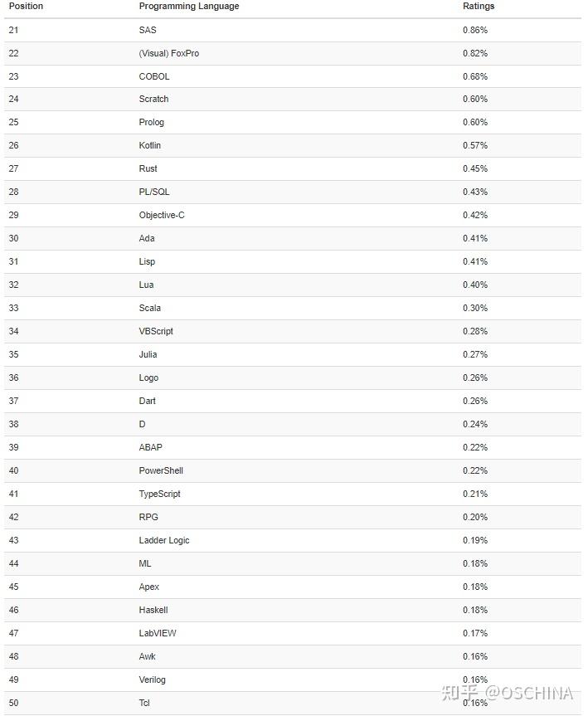Screen dimensions: 588x716
Task: Select the COBOL language cell
Action: [x=154, y=76]
